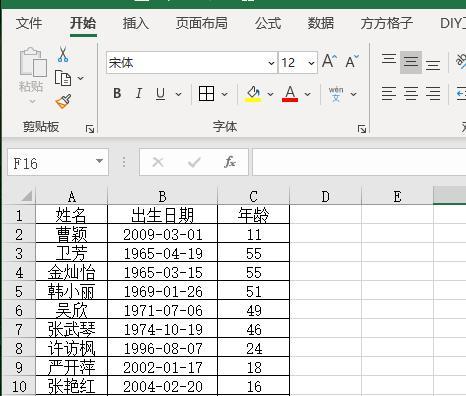Expand font color dropdown arrow
This screenshot has height=396, width=466.
[x=307, y=94]
